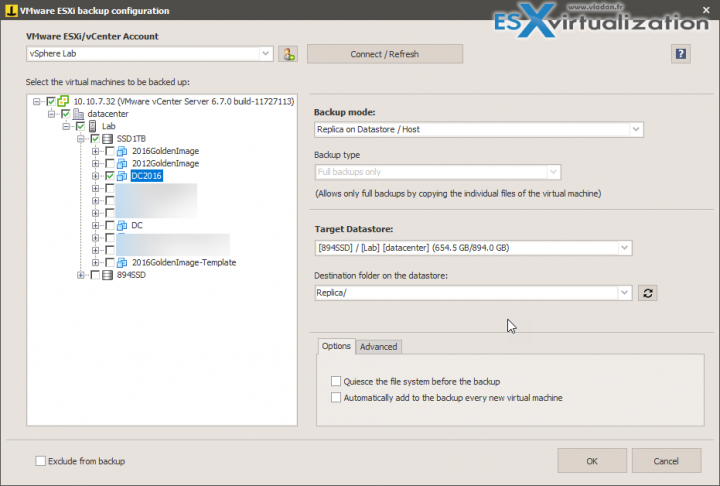Check the 2016GoldenImage-Template checkbox
This screenshot has width=720, height=486.
(110, 262)
